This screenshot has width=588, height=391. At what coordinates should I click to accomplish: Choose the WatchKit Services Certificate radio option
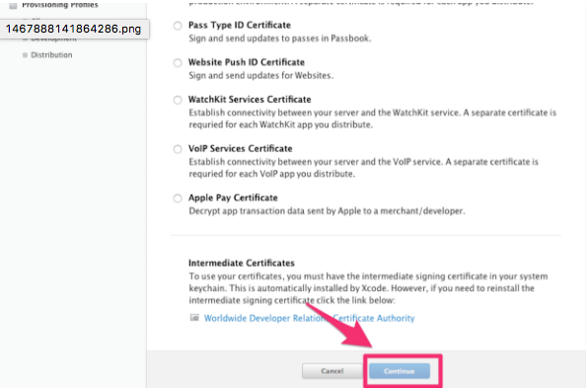pyautogui.click(x=178, y=100)
